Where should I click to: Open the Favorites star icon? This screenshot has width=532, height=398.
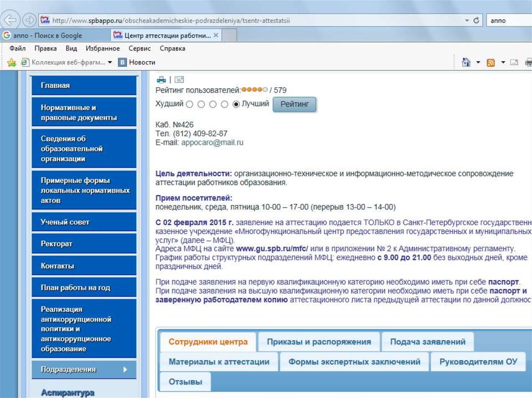[11, 62]
